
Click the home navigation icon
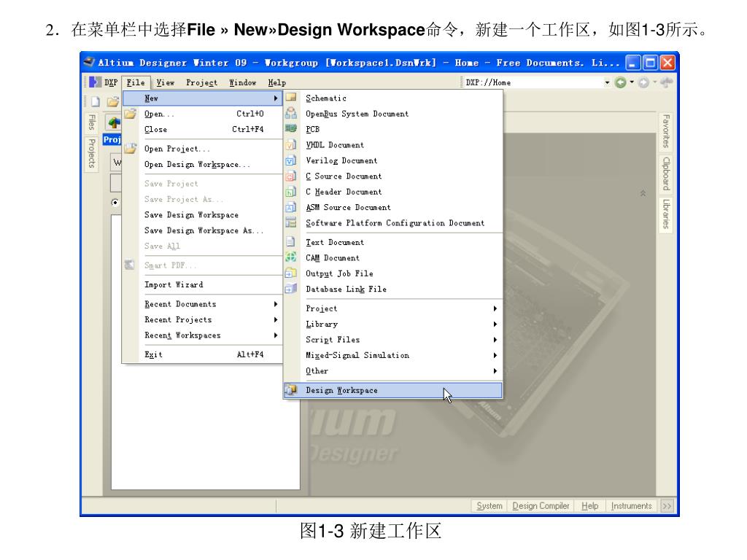click(x=667, y=82)
